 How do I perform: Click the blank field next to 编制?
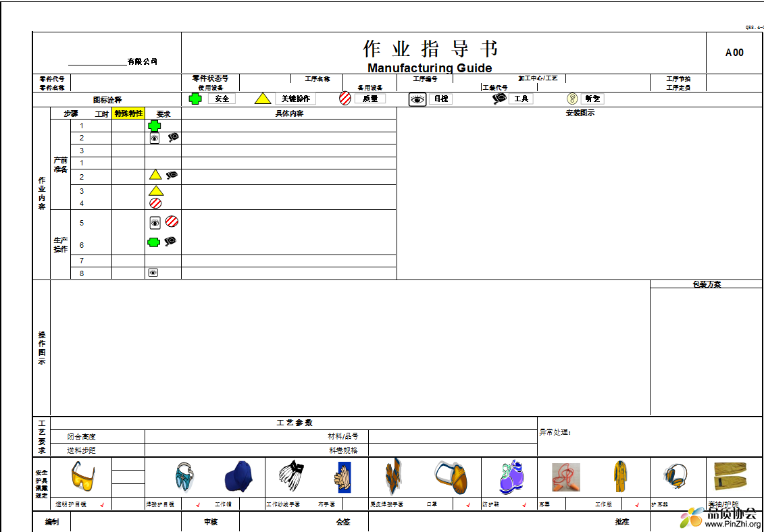tap(126, 522)
